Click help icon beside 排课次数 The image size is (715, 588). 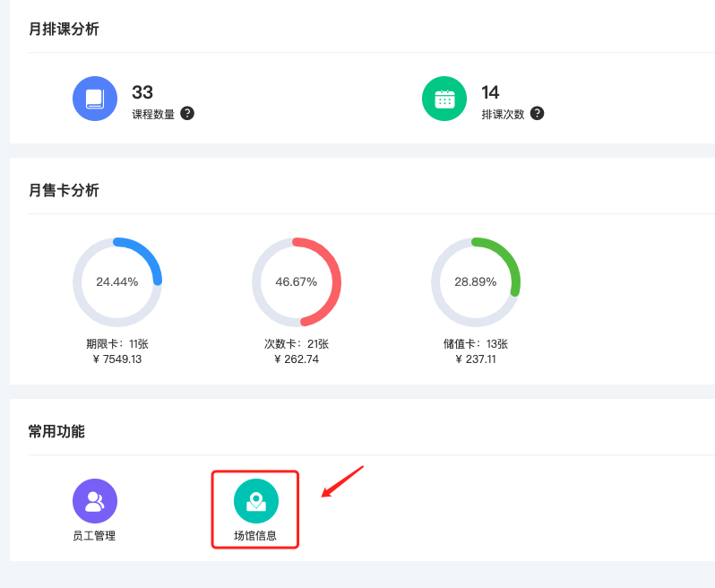coord(537,114)
